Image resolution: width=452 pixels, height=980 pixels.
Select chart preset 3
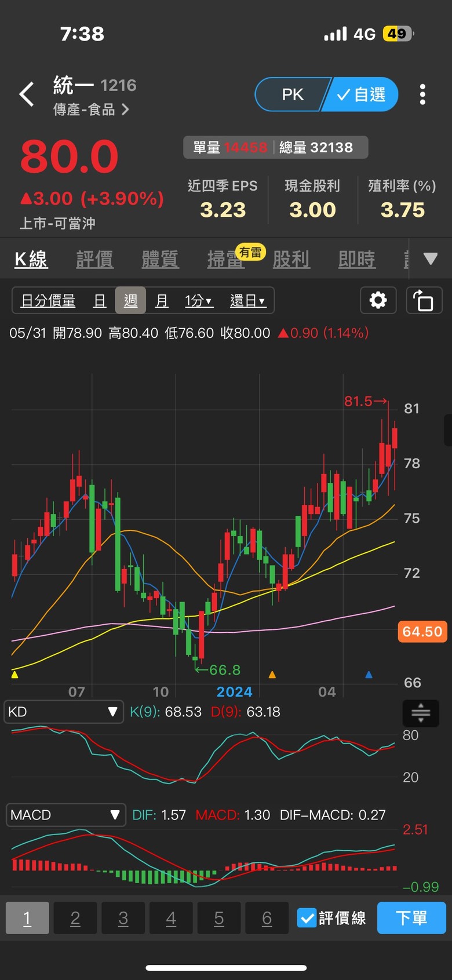[x=123, y=918]
